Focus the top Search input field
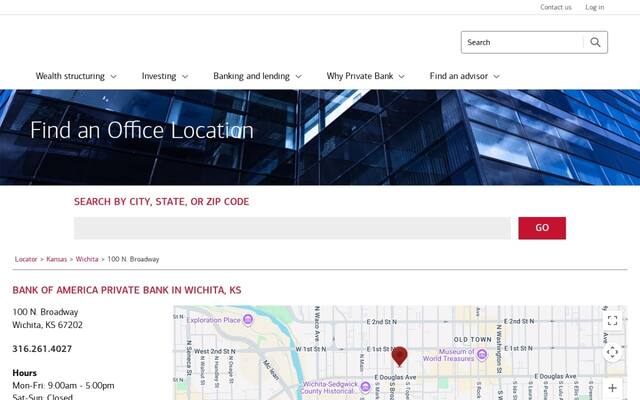This screenshot has height=400, width=640. click(522, 42)
